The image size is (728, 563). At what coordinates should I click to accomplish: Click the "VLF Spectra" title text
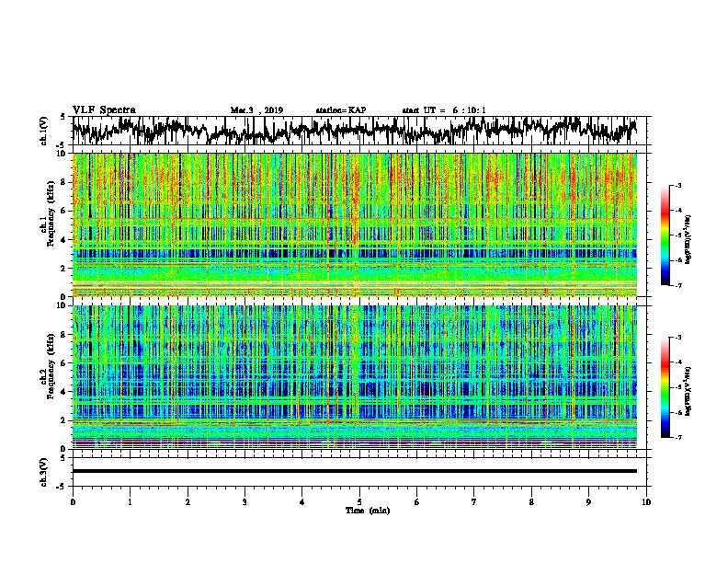point(104,110)
